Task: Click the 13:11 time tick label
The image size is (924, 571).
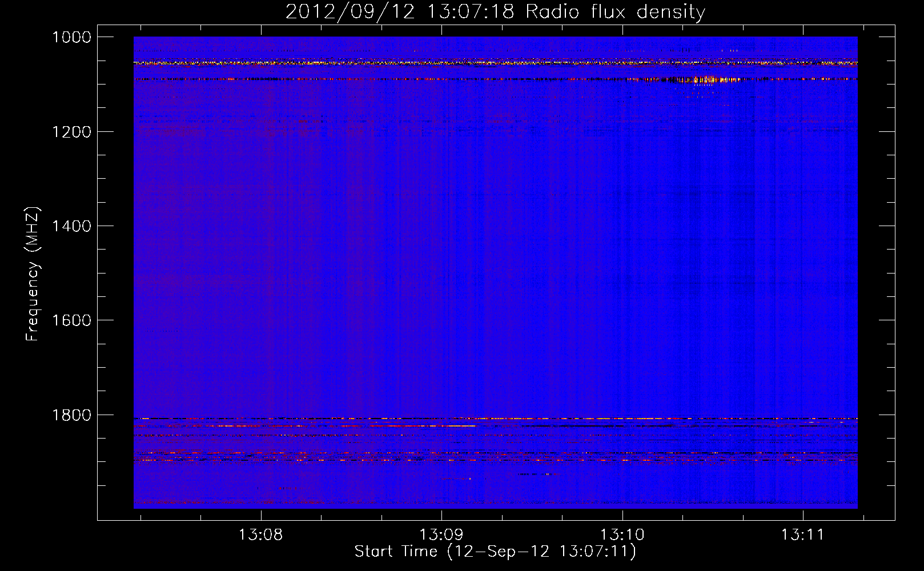Action: point(803,535)
